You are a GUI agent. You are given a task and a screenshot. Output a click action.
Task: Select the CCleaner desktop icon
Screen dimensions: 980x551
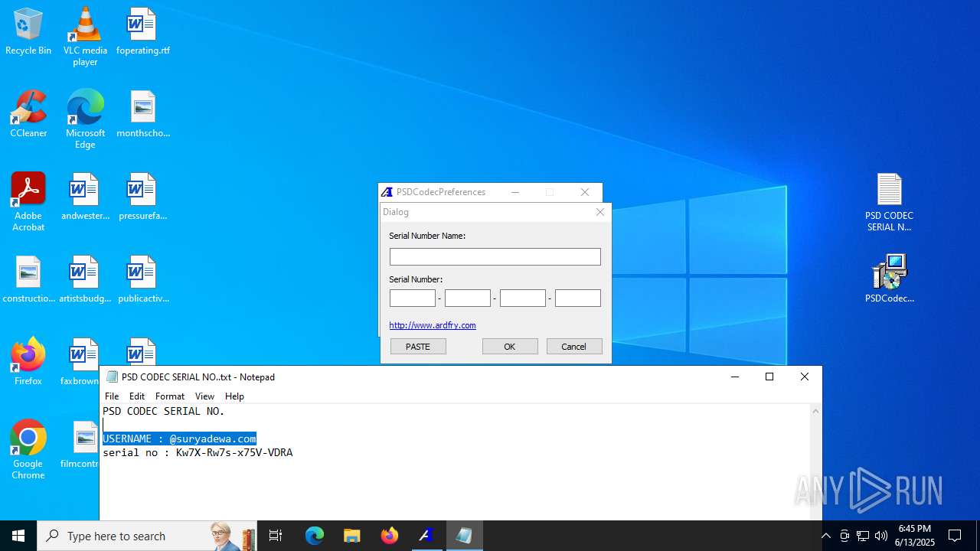point(28,115)
